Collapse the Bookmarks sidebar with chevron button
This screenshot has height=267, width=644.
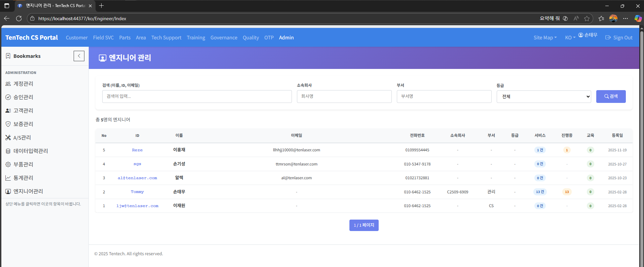[x=79, y=56]
